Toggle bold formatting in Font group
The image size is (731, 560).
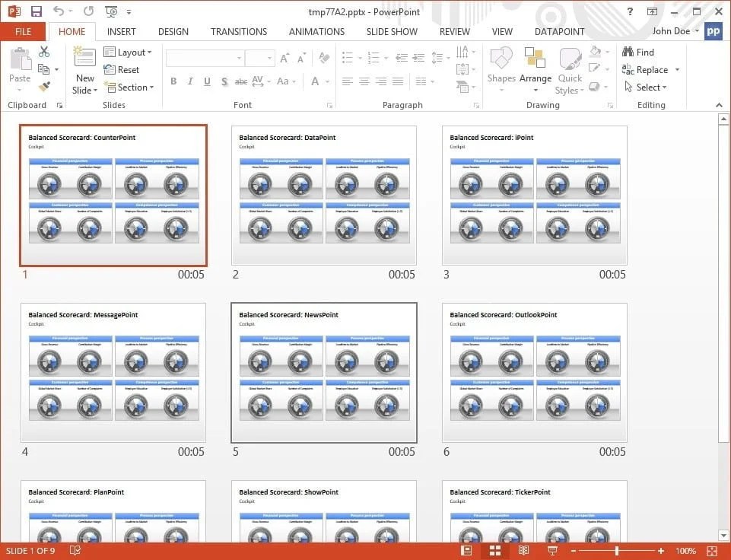tap(173, 81)
